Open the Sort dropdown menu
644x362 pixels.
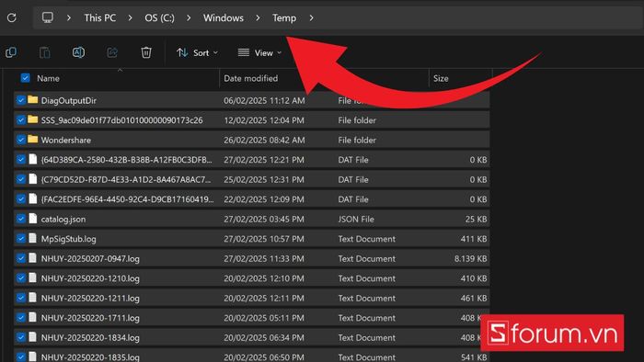(197, 52)
